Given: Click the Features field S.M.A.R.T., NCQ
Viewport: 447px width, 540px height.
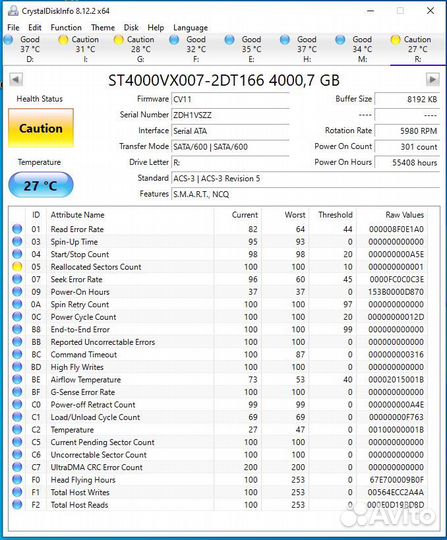Looking at the screenshot, I should (x=305, y=194).
